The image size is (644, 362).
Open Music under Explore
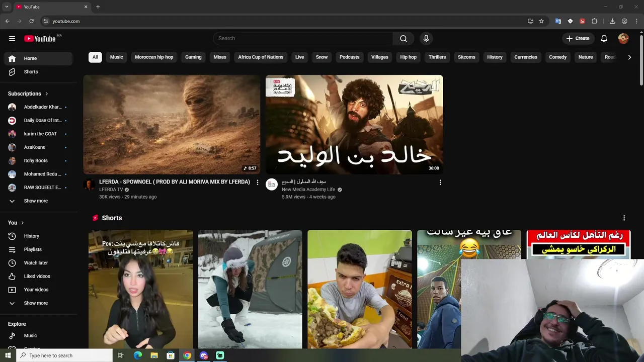point(38,336)
